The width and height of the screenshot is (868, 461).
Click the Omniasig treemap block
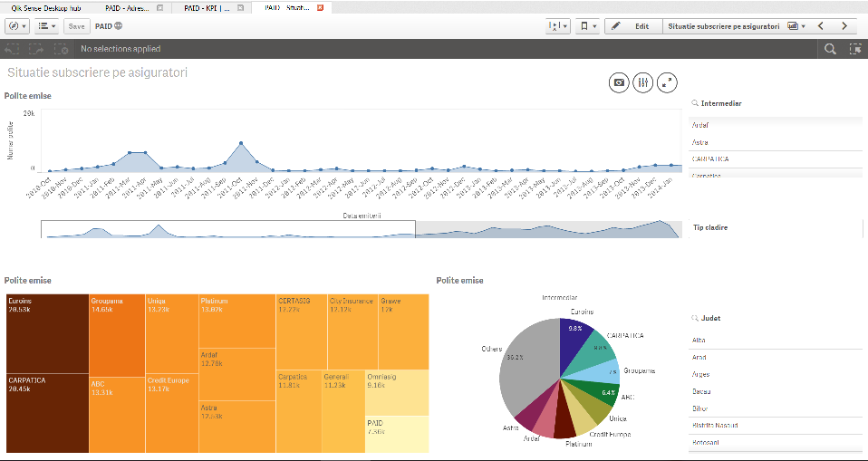pos(397,393)
